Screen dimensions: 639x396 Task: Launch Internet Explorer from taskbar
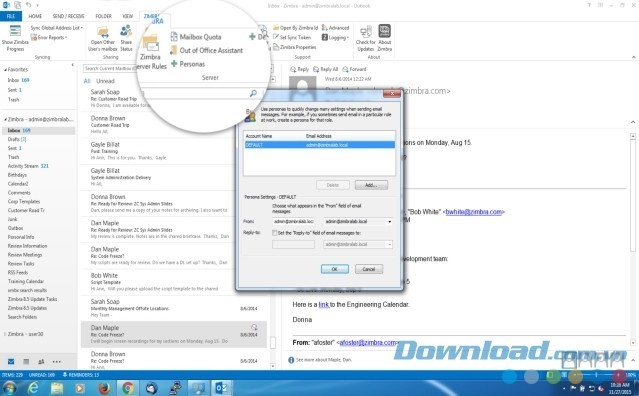33,388
